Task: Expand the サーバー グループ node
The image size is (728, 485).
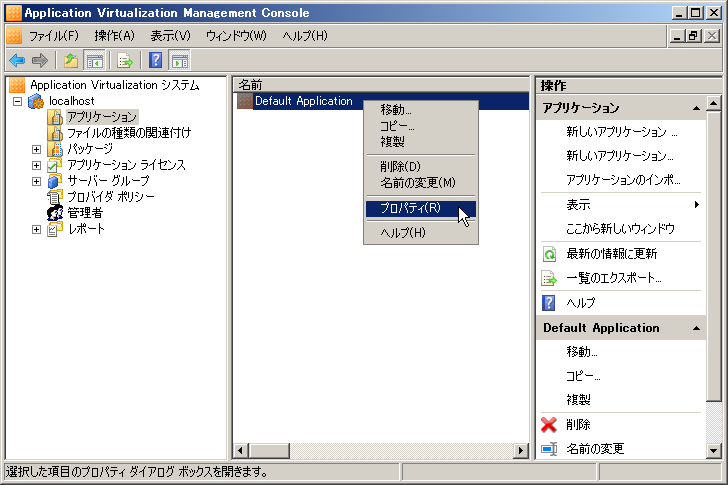Action: (36, 181)
